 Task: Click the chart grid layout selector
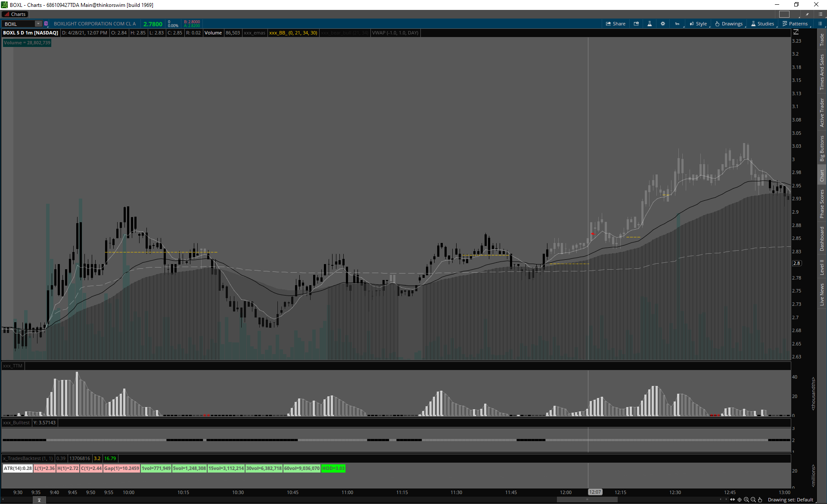click(784, 14)
